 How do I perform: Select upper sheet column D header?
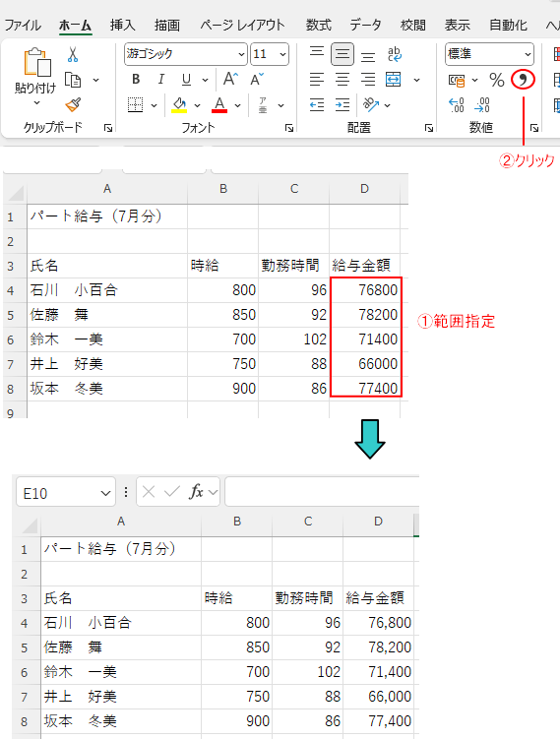pos(364,189)
